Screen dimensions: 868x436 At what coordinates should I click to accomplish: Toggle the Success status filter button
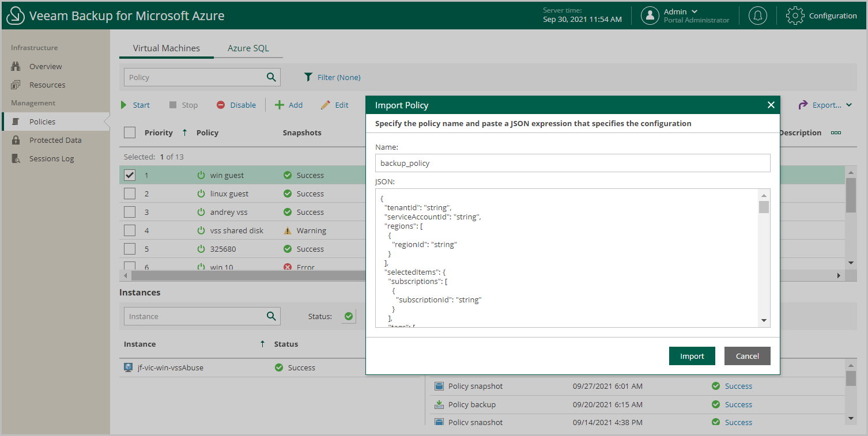pyautogui.click(x=349, y=316)
